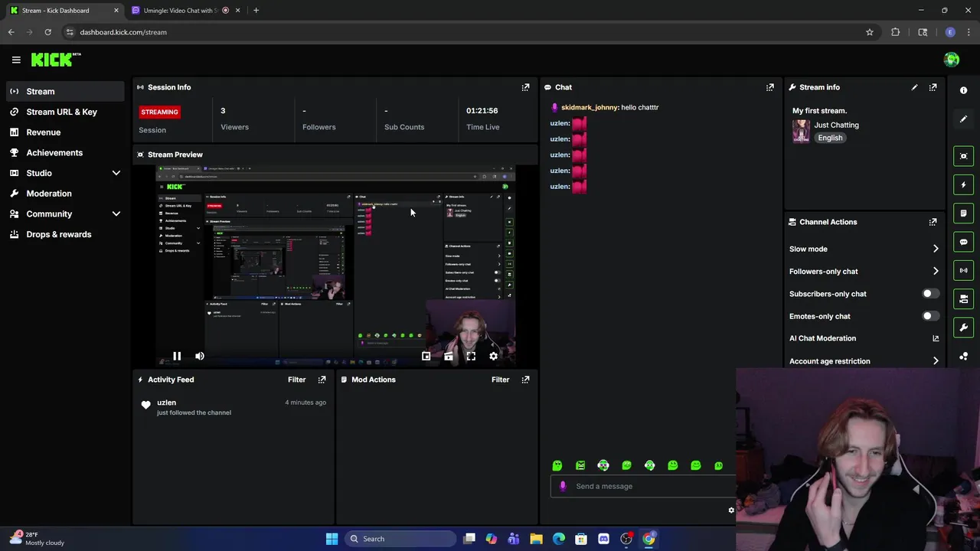Open Windows Start menu
This screenshot has width=980, height=551.
point(332,539)
